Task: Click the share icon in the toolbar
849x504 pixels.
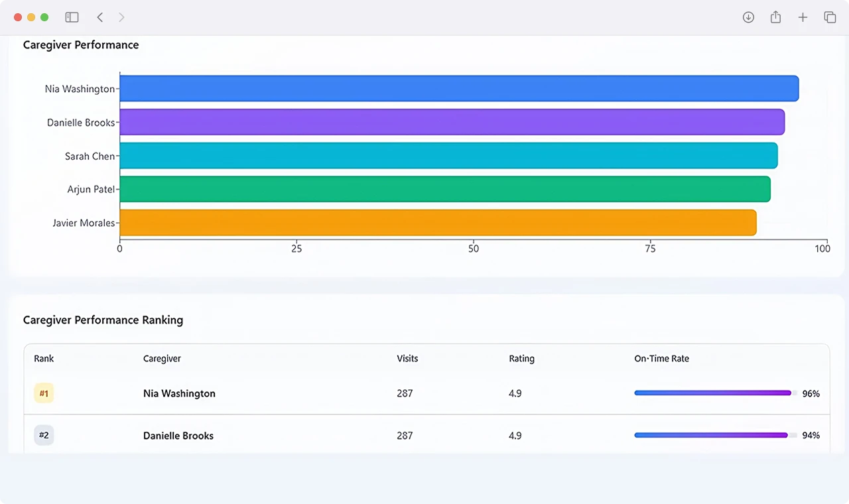Action: pyautogui.click(x=775, y=17)
